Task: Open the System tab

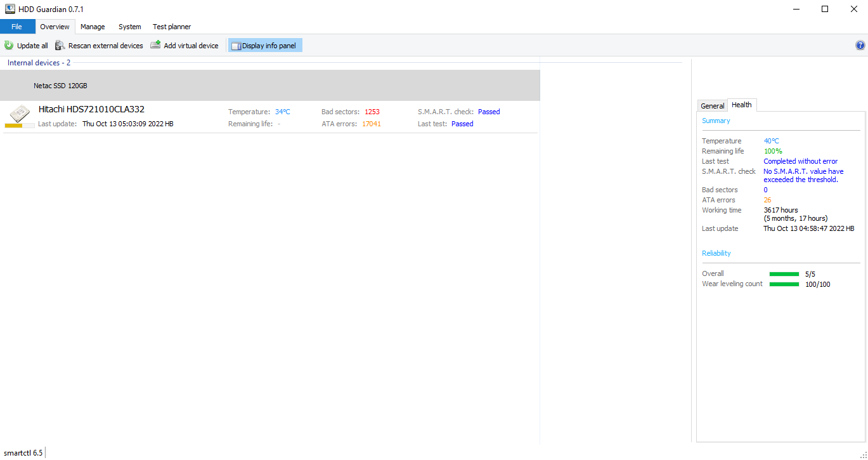Action: click(130, 27)
